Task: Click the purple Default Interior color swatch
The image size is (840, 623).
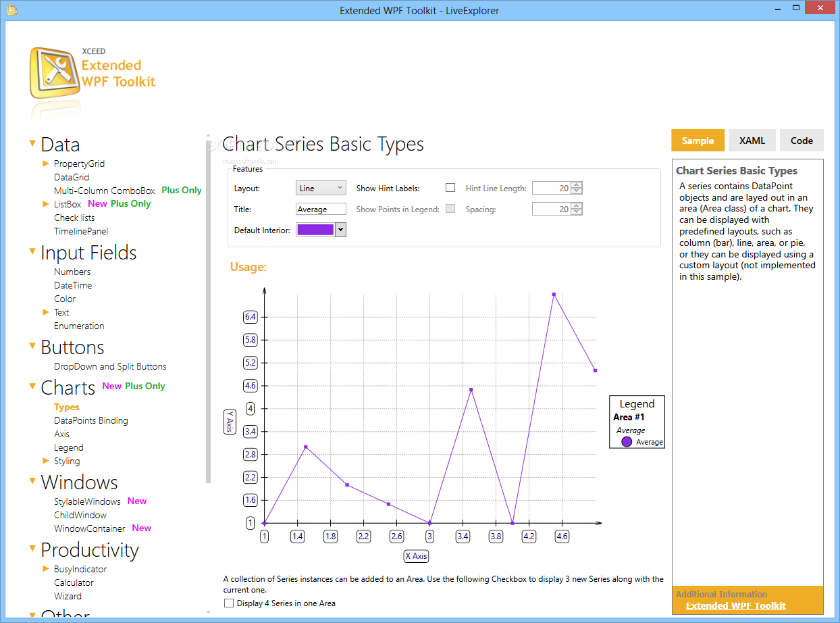Action: tap(315, 230)
